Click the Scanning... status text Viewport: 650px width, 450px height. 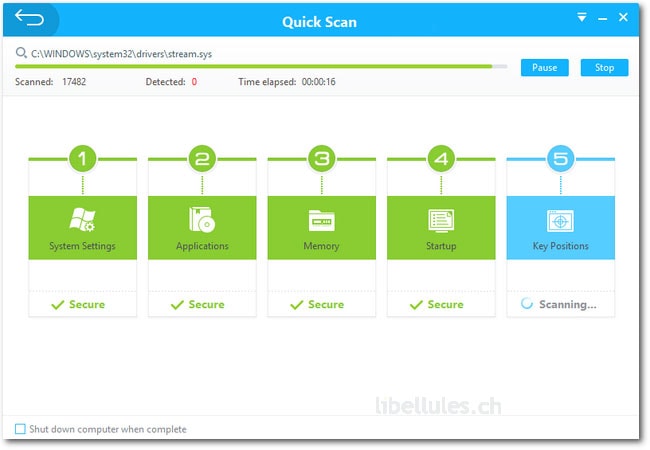click(568, 305)
